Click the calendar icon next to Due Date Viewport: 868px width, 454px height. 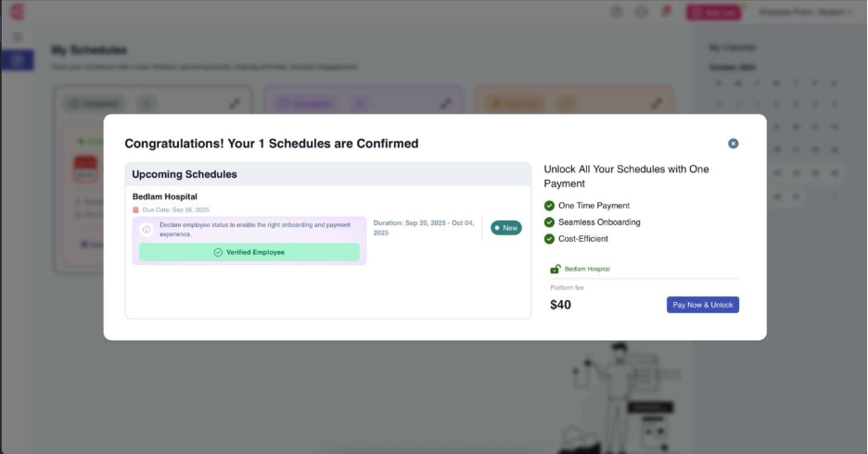[136, 210]
